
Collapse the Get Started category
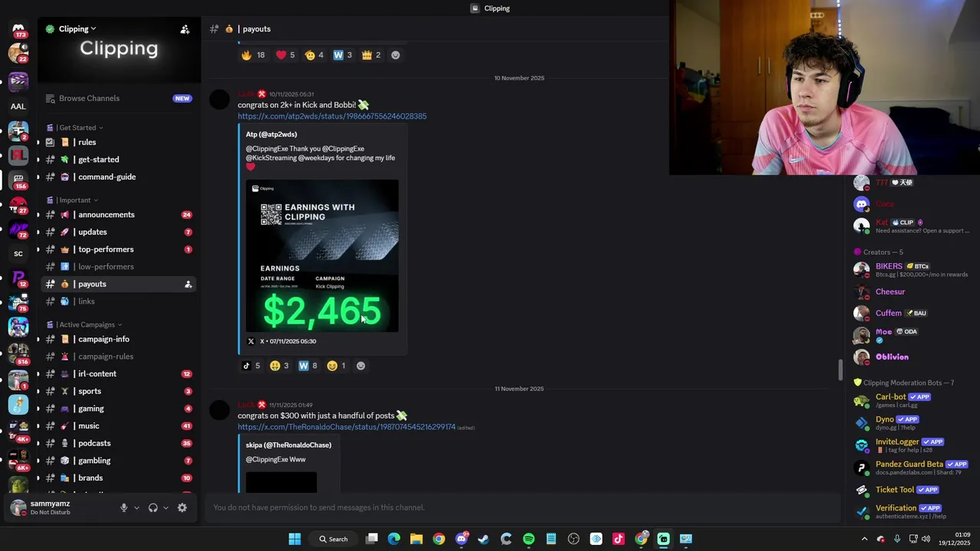tap(77, 128)
